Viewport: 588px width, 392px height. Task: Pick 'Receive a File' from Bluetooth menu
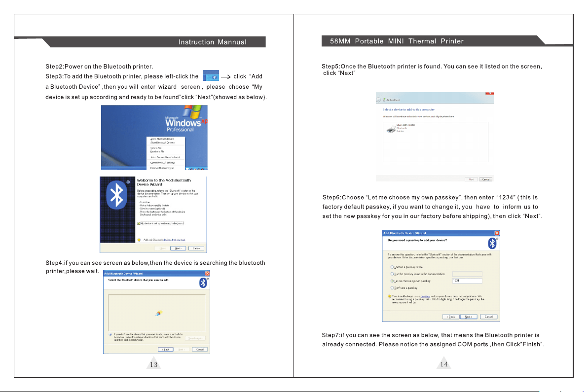click(x=157, y=152)
